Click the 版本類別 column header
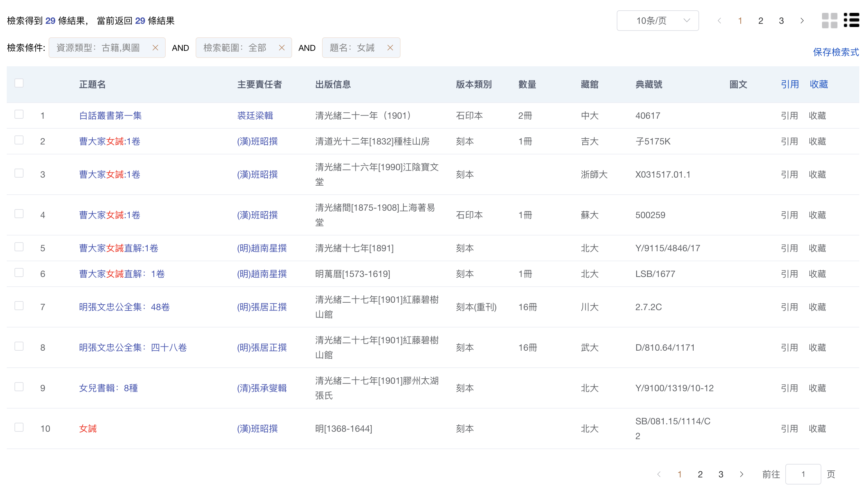 [x=474, y=84]
